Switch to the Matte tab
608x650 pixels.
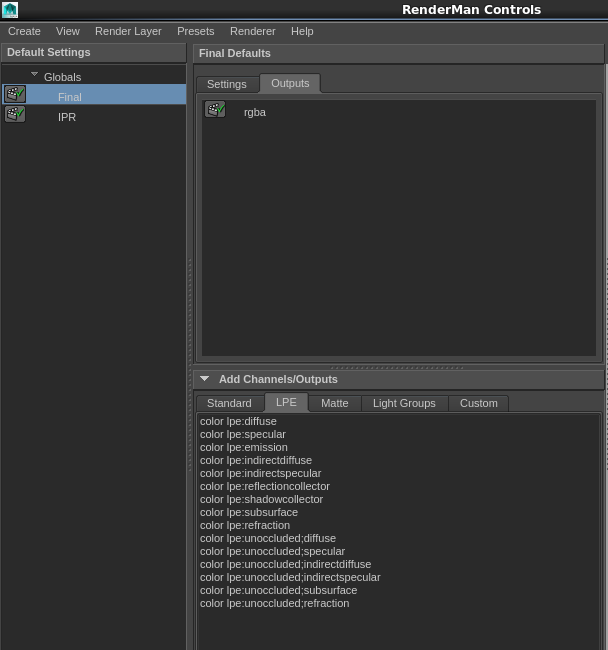click(x=334, y=403)
